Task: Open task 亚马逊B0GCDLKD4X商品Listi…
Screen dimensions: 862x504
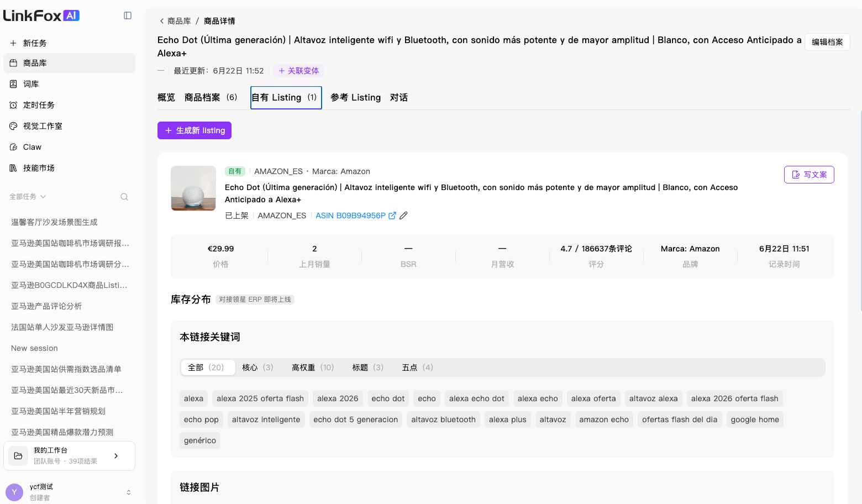Action: [69, 285]
